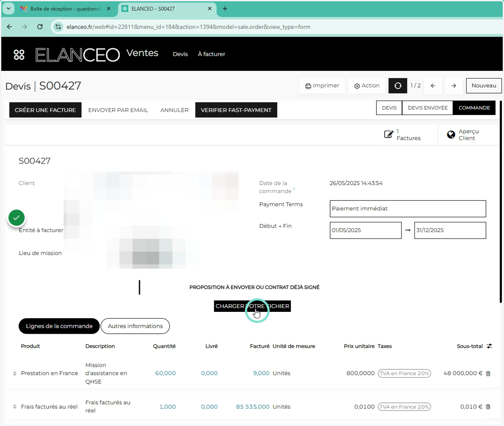The image size is (504, 426).
Task: Click Mission d'assistance en QHSE description
Action: coord(106,374)
